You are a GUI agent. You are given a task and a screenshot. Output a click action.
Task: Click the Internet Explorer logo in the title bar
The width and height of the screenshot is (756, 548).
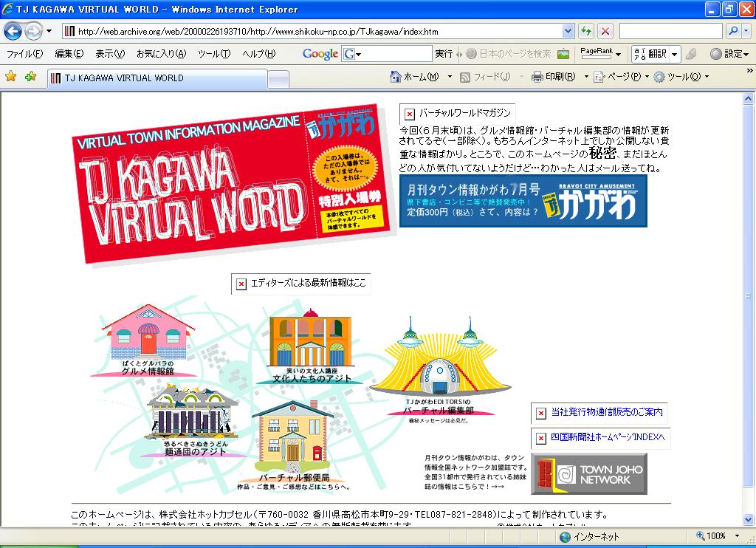7,8
